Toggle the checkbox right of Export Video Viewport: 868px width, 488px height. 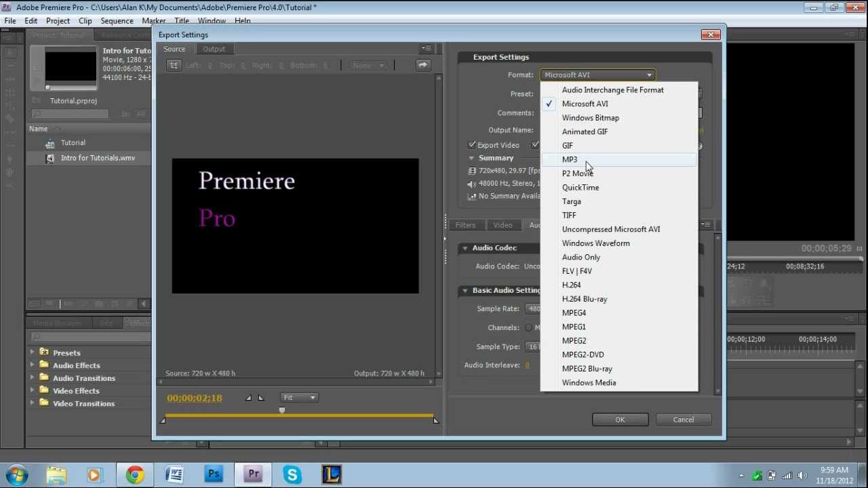(x=536, y=145)
